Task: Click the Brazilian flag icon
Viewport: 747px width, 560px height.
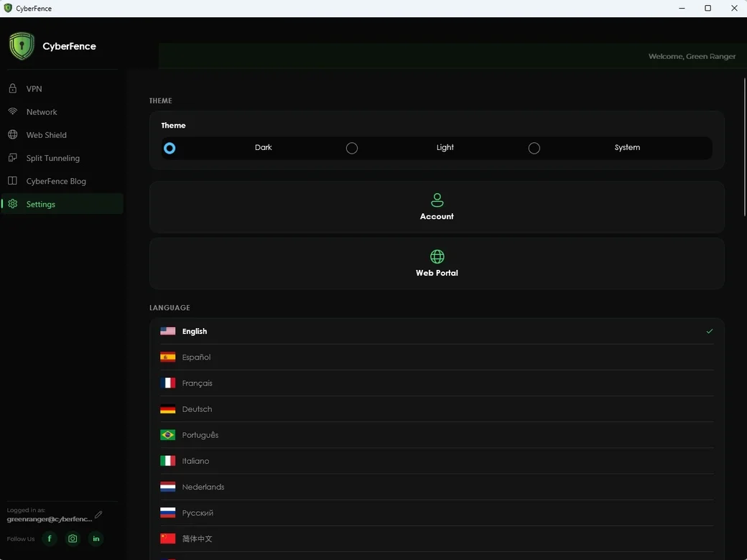Action: click(x=167, y=435)
